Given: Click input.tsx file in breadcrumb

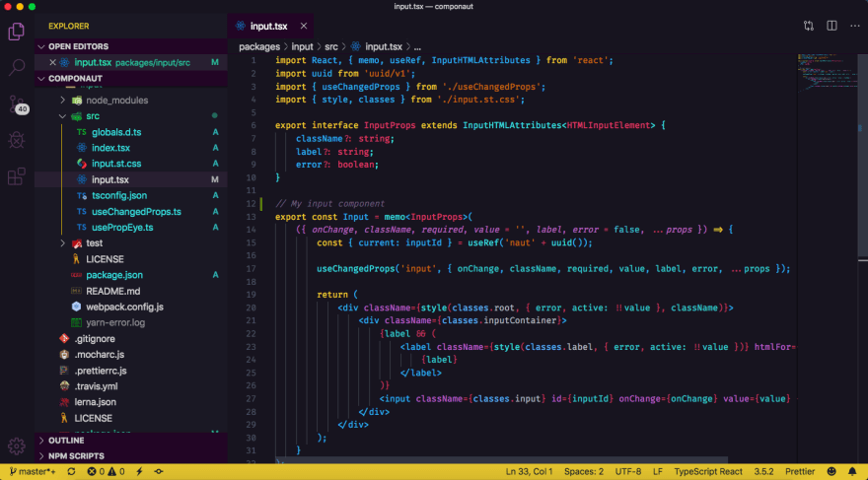Looking at the screenshot, I should pyautogui.click(x=377, y=47).
